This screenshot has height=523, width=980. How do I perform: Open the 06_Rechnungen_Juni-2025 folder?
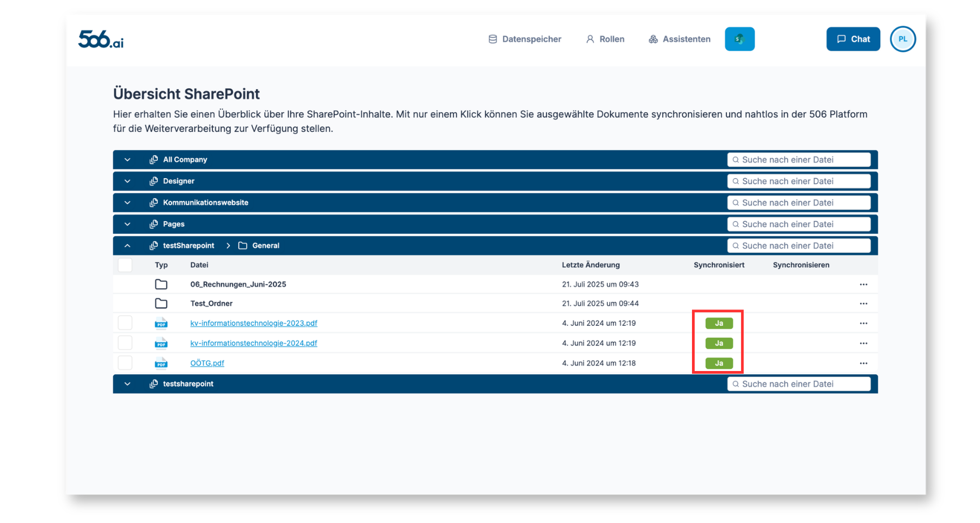click(238, 284)
